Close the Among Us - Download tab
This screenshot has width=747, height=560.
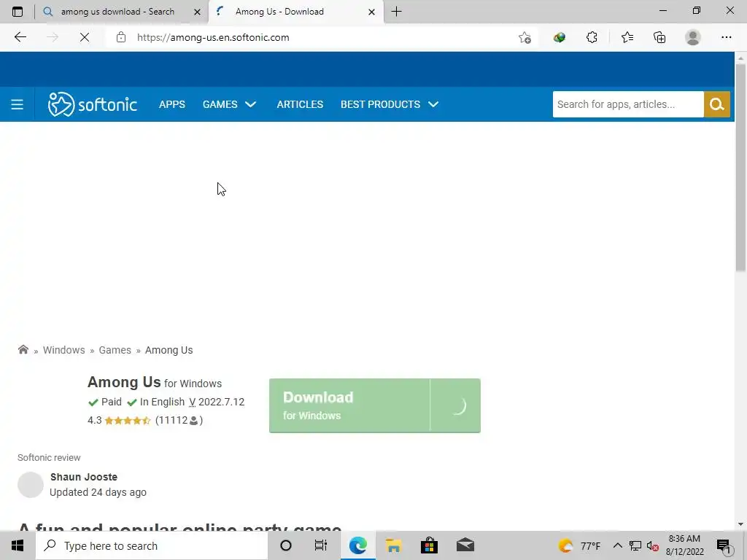[371, 12]
